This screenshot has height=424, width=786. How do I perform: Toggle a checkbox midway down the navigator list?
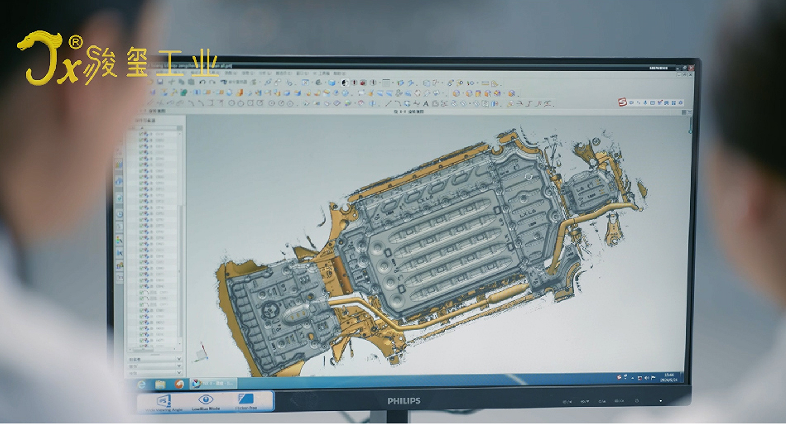pyautogui.click(x=140, y=238)
